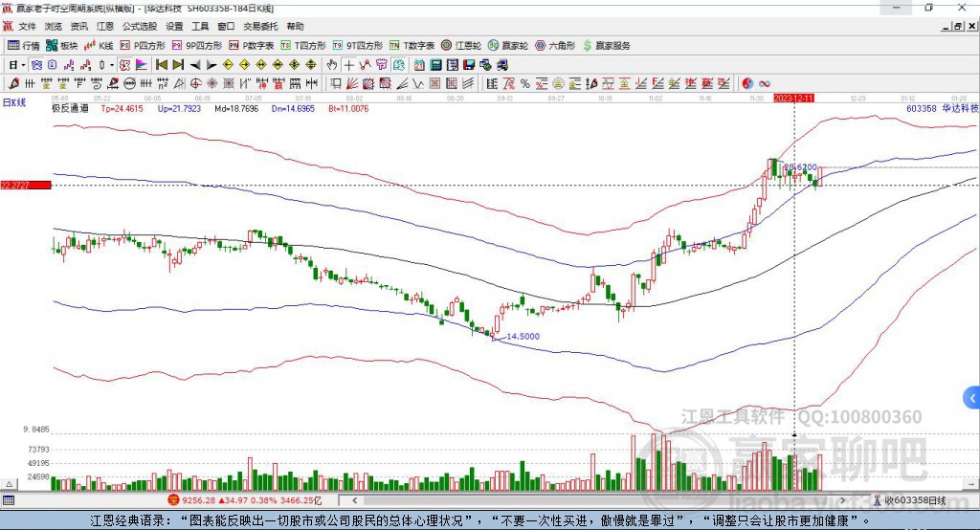Open the P四方形 tool

click(143, 46)
